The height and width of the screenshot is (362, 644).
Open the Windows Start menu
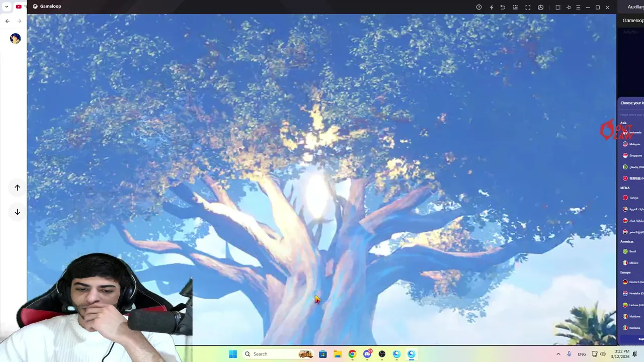pyautogui.click(x=233, y=354)
